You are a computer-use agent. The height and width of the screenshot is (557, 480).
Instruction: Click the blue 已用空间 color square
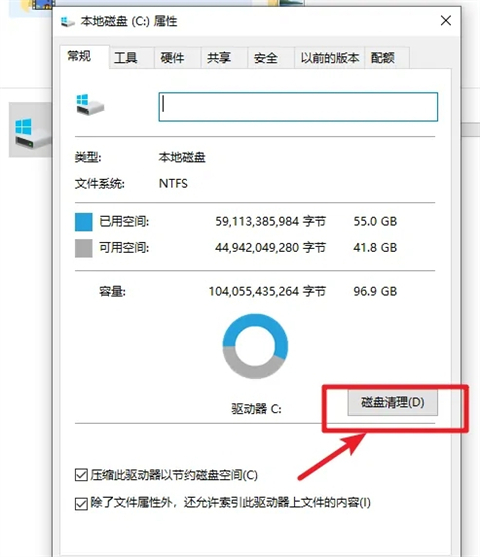pos(83,222)
